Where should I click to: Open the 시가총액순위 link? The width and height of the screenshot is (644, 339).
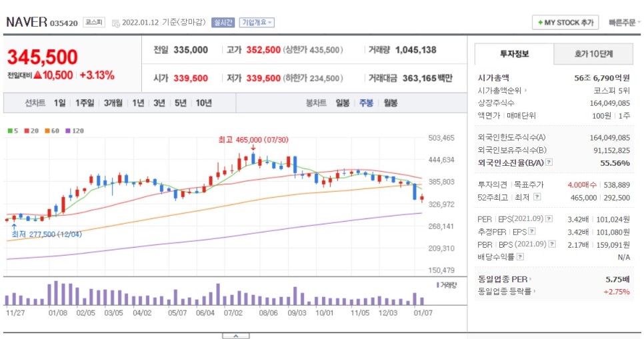[x=502, y=91]
